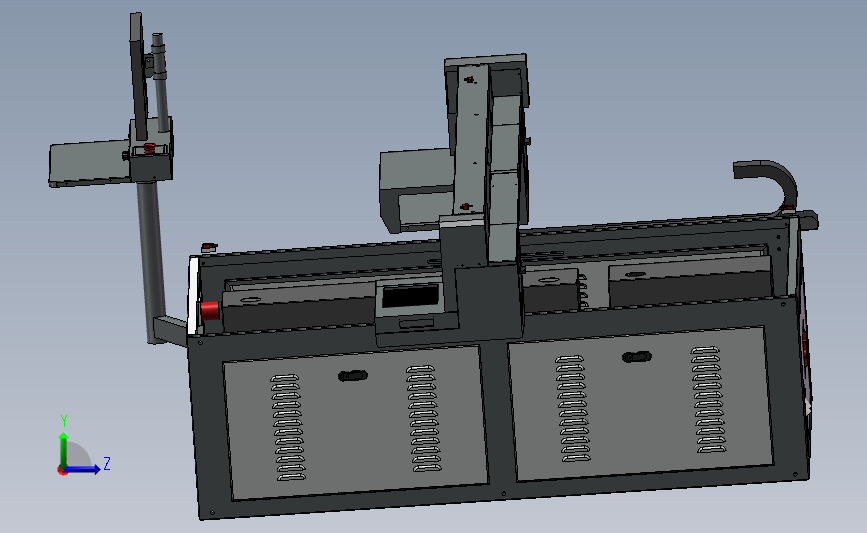Viewport: 867px width, 533px height.
Task: Select the black display screen on the carriage
Action: click(410, 297)
